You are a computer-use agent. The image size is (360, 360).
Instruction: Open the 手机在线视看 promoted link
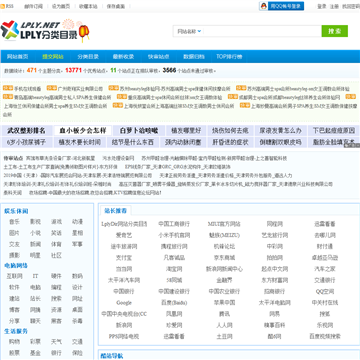[x=27, y=89]
